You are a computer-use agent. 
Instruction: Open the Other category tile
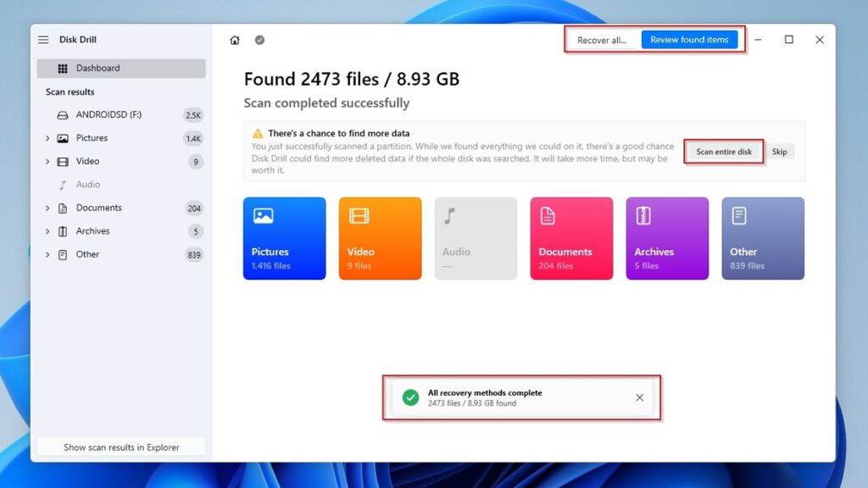(x=763, y=238)
